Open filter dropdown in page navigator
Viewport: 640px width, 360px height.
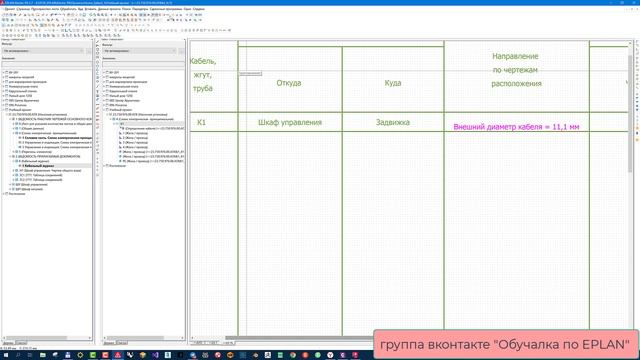click(x=43, y=51)
